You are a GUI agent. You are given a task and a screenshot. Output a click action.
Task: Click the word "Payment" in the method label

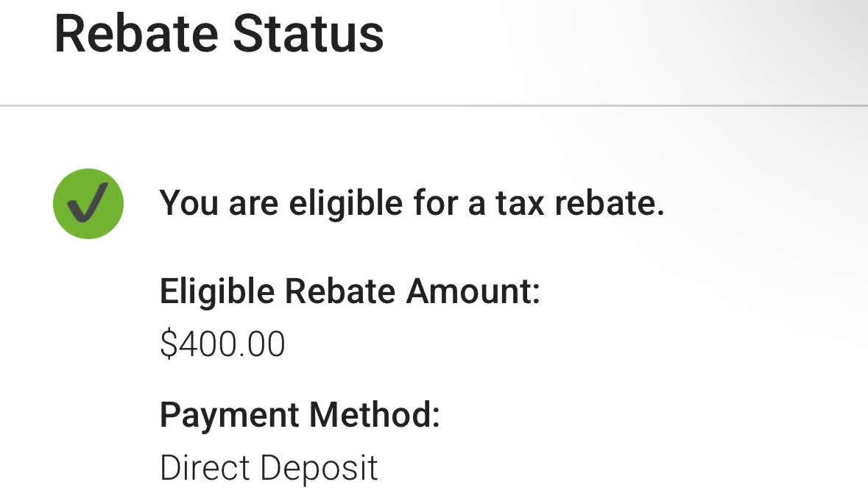point(229,415)
